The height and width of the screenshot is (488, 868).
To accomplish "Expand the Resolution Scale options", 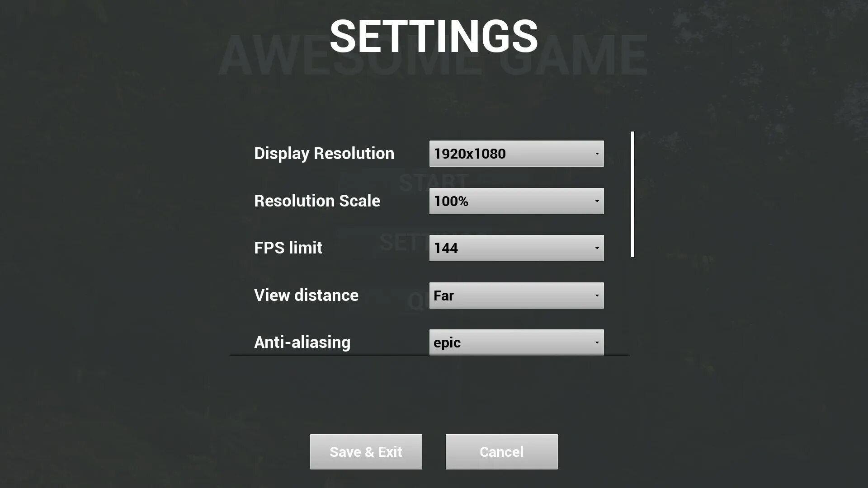I will click(x=596, y=201).
